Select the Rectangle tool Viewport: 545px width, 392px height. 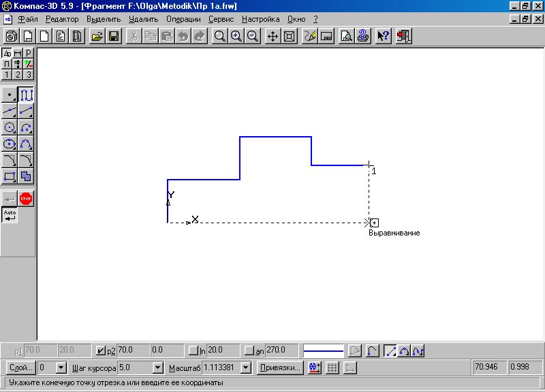tap(10, 176)
